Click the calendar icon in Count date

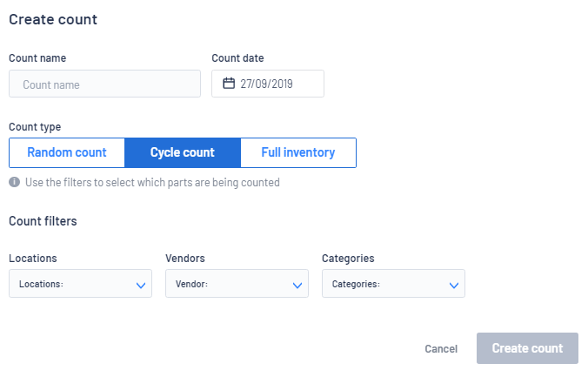point(229,84)
